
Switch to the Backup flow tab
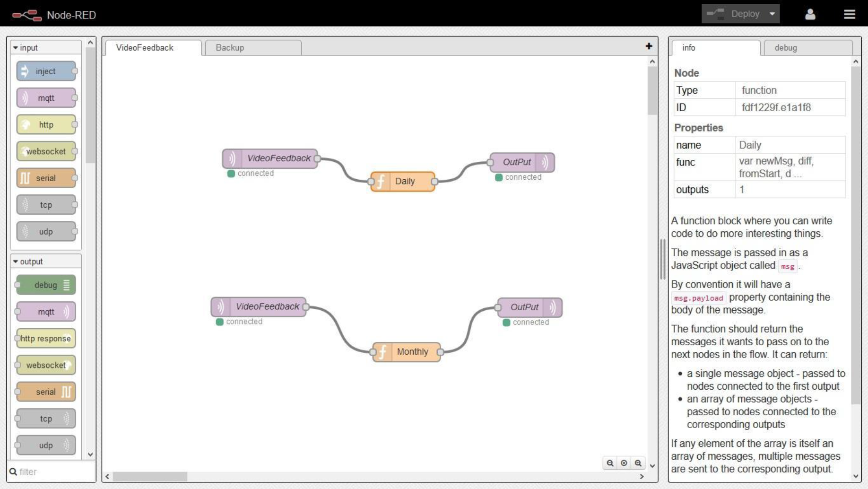pos(253,48)
